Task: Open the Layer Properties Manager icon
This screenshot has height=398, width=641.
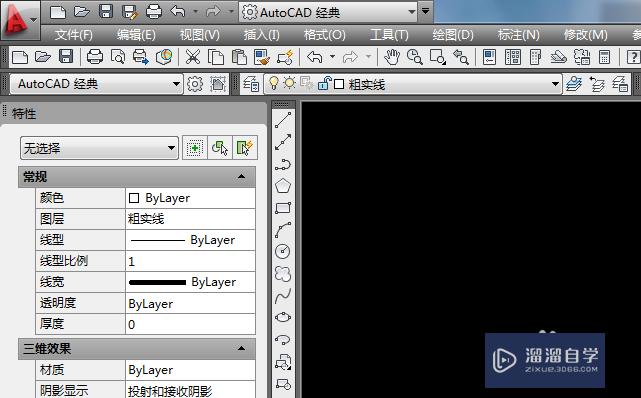Action: [251, 85]
